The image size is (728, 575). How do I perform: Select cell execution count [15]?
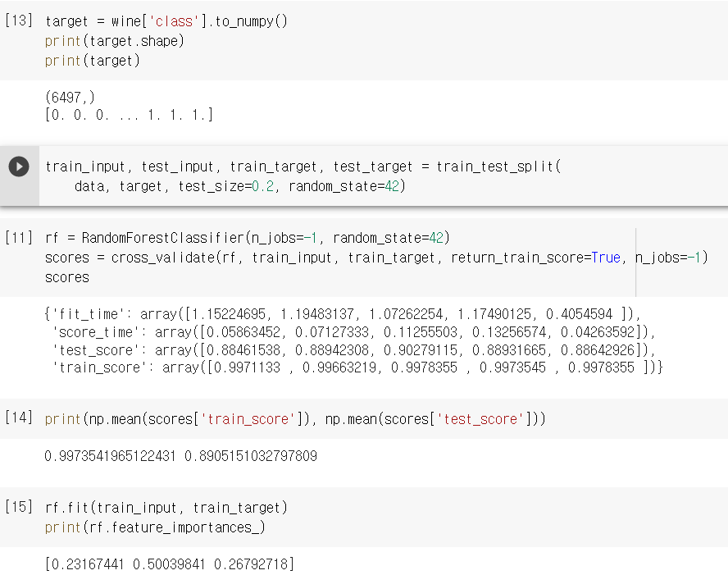tap(19, 506)
